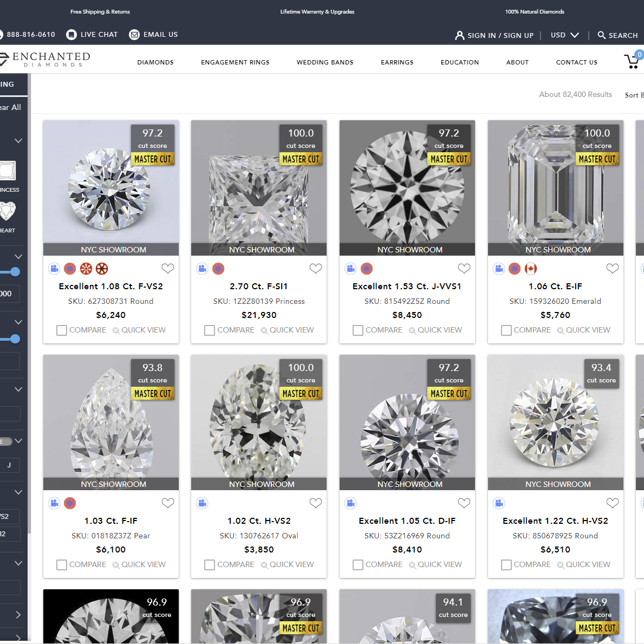Click video icon on 1.22 Ct. H-VS2 card
The image size is (644, 644).
(499, 503)
